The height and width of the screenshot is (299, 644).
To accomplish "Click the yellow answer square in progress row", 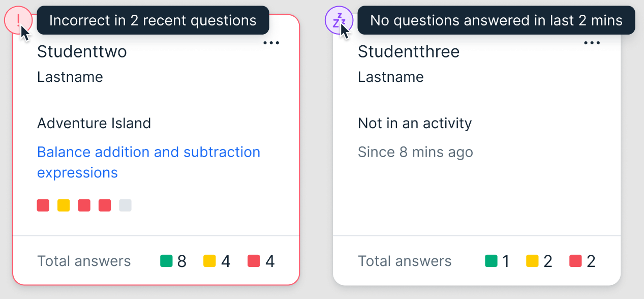I will pos(64,205).
